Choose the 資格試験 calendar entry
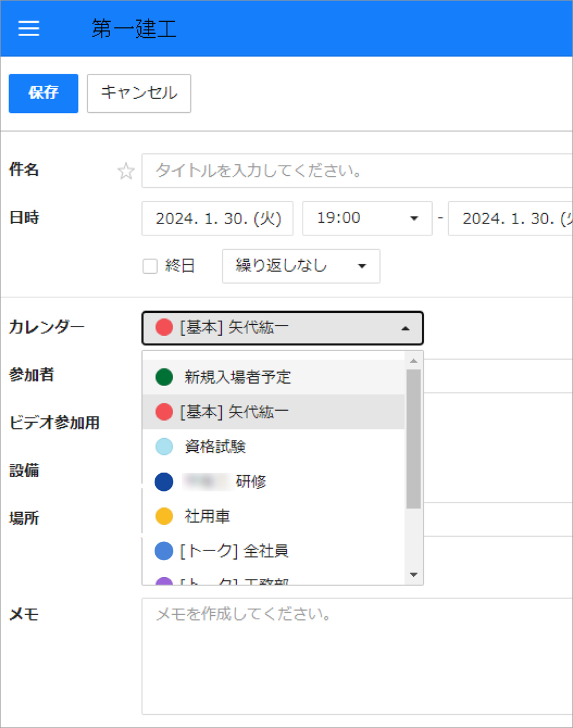 215,446
